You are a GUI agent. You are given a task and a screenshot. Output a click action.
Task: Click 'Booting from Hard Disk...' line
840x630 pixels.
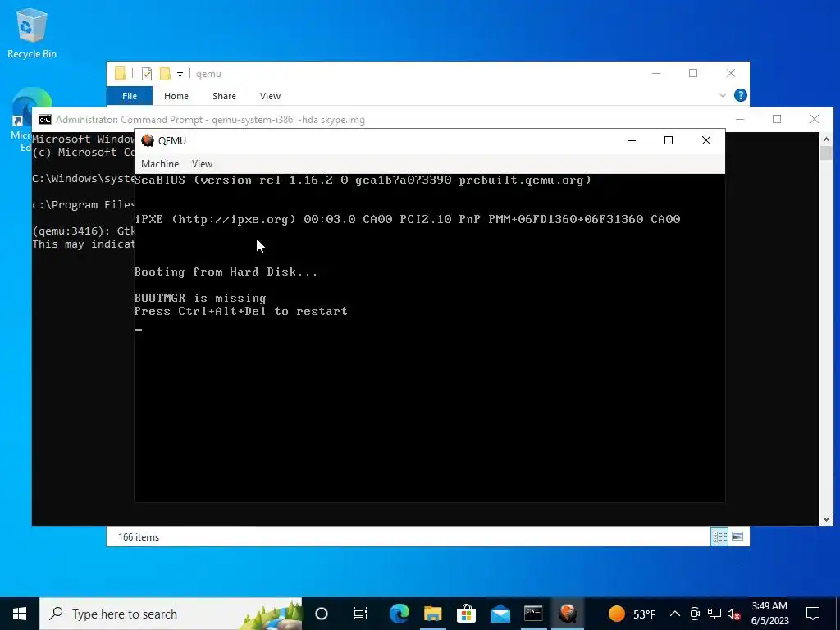pyautogui.click(x=226, y=272)
